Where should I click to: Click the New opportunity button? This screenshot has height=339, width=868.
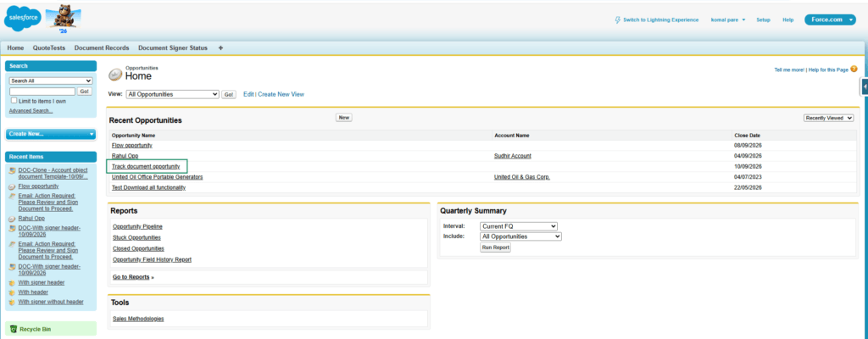coord(344,118)
